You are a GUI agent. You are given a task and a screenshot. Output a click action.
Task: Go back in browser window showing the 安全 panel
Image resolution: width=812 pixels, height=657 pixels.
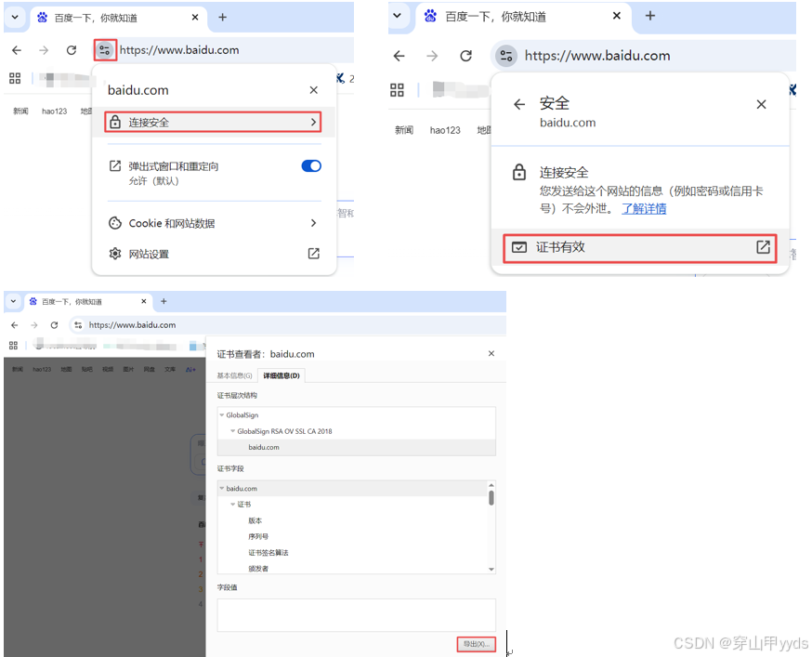[399, 56]
